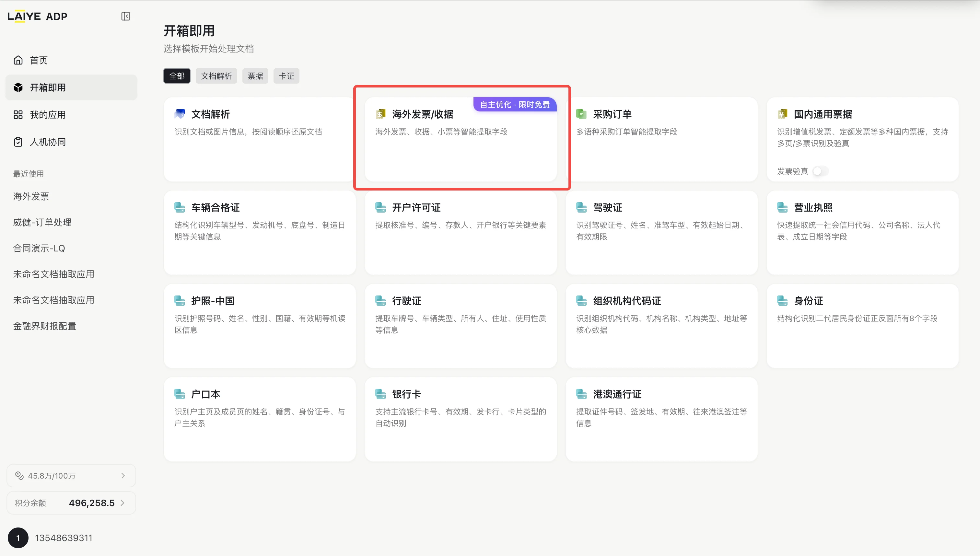Click the usage quota icon beside 45.8万/100万
The width and height of the screenshot is (980, 556).
(x=19, y=475)
